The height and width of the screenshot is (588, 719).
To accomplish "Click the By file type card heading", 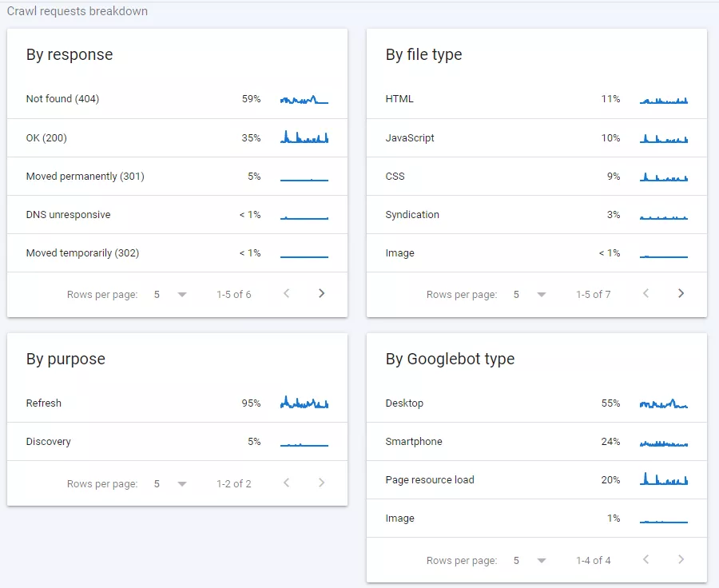I will coord(423,54).
